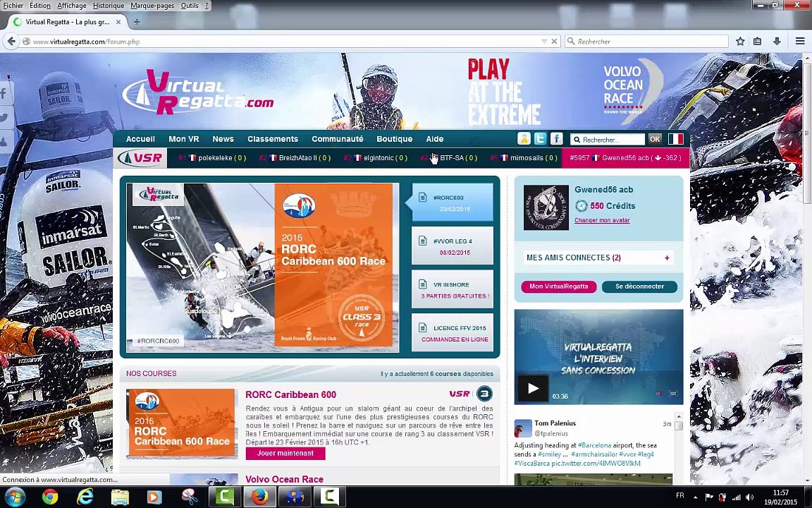Open the Communauté site tab
Image resolution: width=812 pixels, height=508 pixels.
337,139
